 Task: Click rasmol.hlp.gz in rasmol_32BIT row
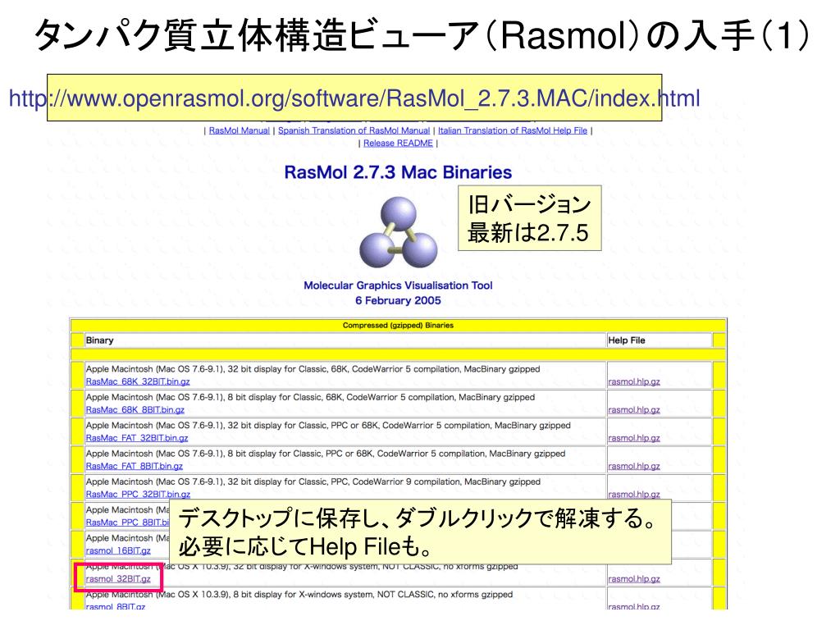click(x=634, y=579)
